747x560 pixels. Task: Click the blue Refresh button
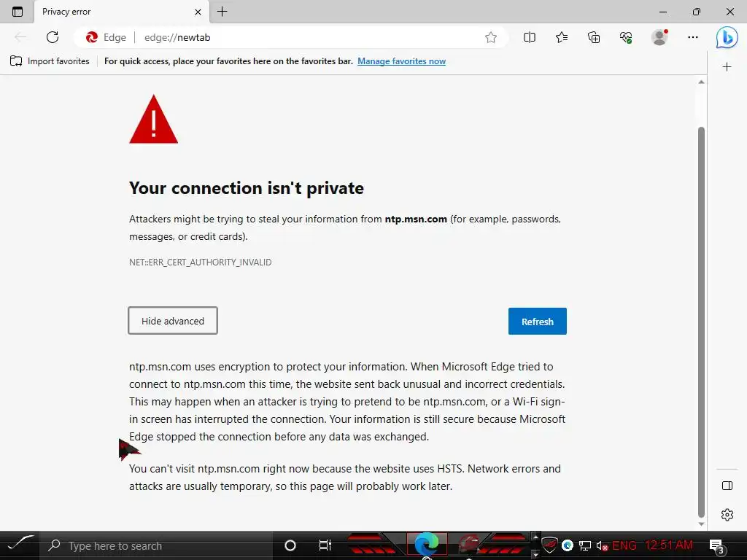538,322
